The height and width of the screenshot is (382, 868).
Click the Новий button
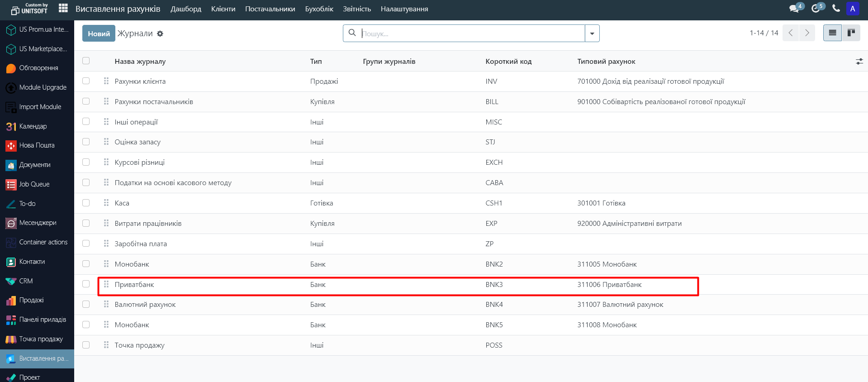pos(99,33)
